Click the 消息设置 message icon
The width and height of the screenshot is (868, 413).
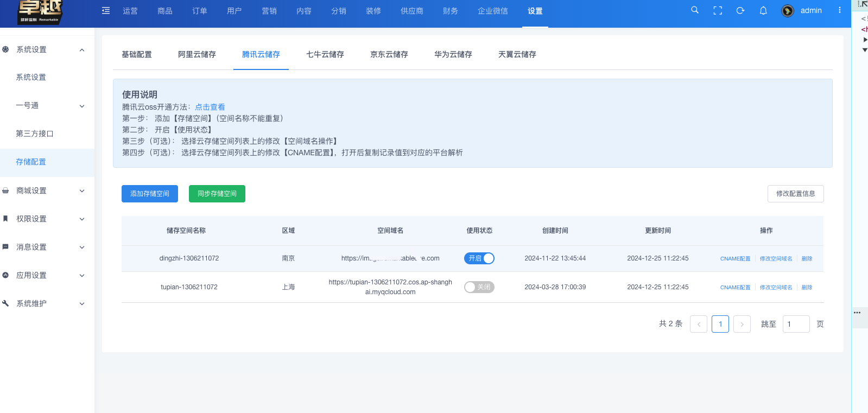coord(5,247)
